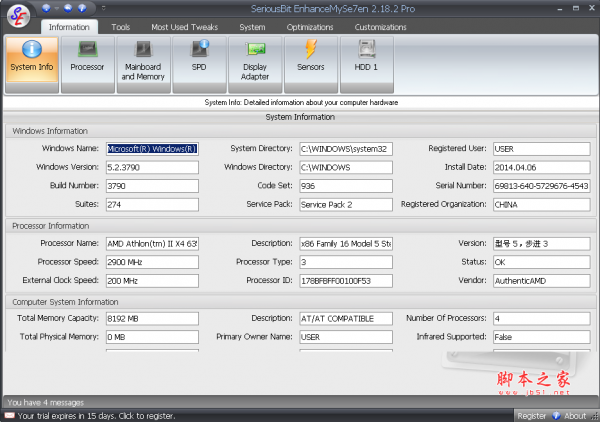Click the Build Number field showing 3790
Screen dimensions: 600x422
pos(152,186)
